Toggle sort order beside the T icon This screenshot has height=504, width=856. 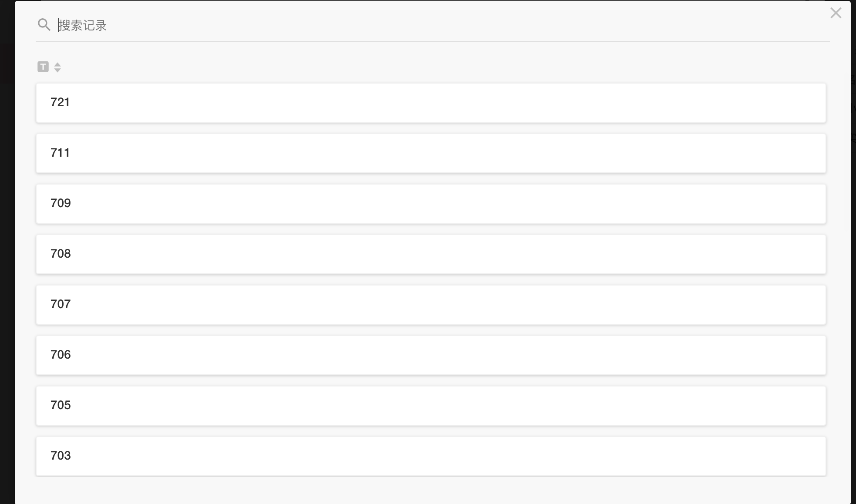[x=57, y=67]
